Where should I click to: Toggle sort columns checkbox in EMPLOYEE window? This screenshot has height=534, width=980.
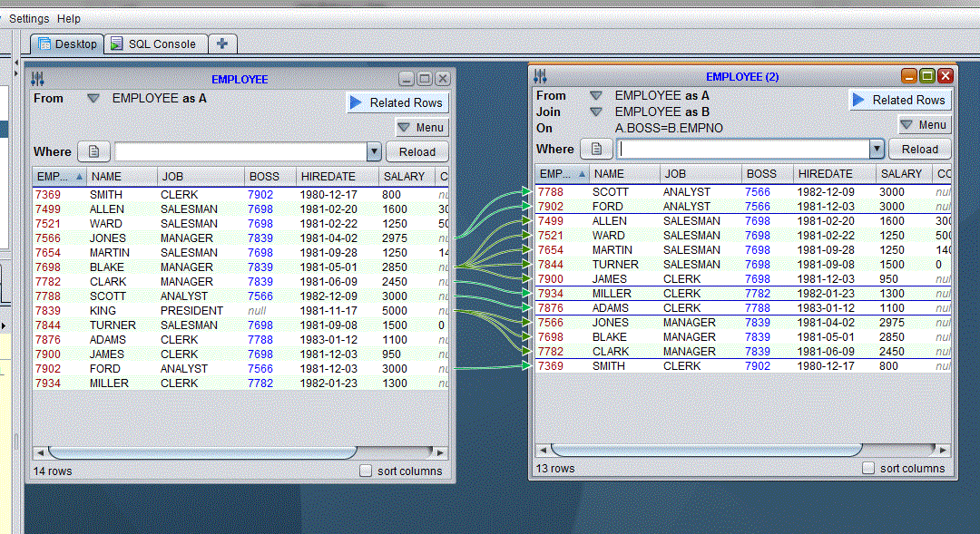point(366,471)
